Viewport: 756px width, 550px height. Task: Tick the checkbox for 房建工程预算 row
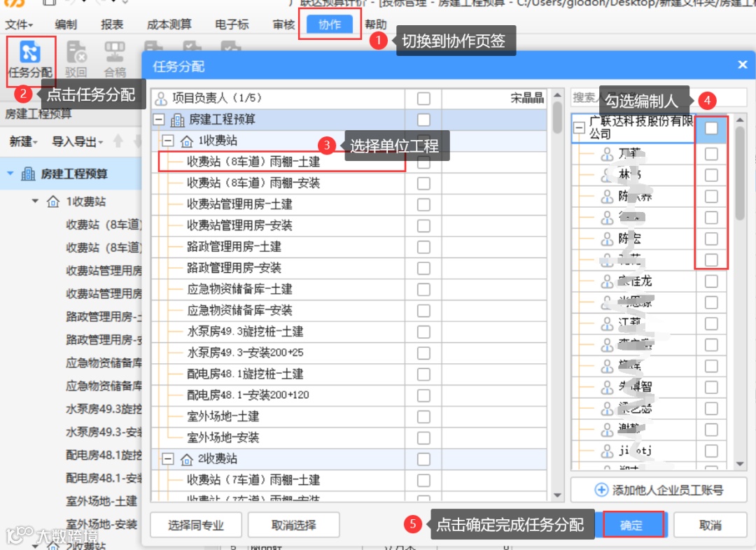[423, 120]
